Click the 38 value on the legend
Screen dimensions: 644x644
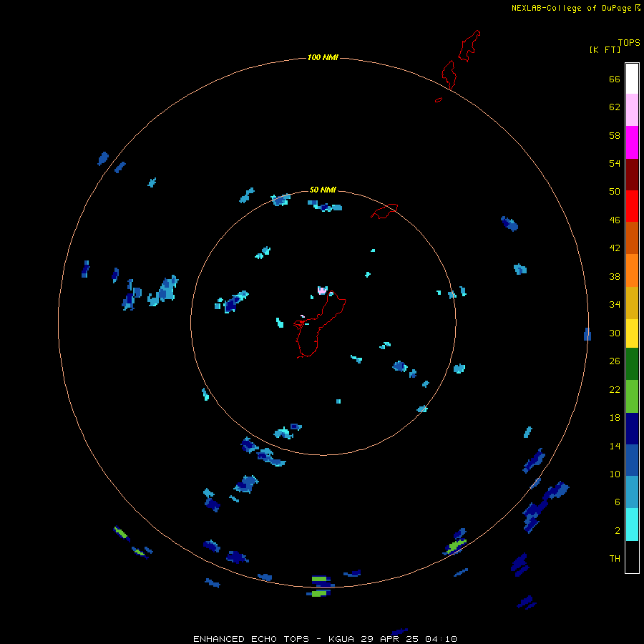point(615,276)
